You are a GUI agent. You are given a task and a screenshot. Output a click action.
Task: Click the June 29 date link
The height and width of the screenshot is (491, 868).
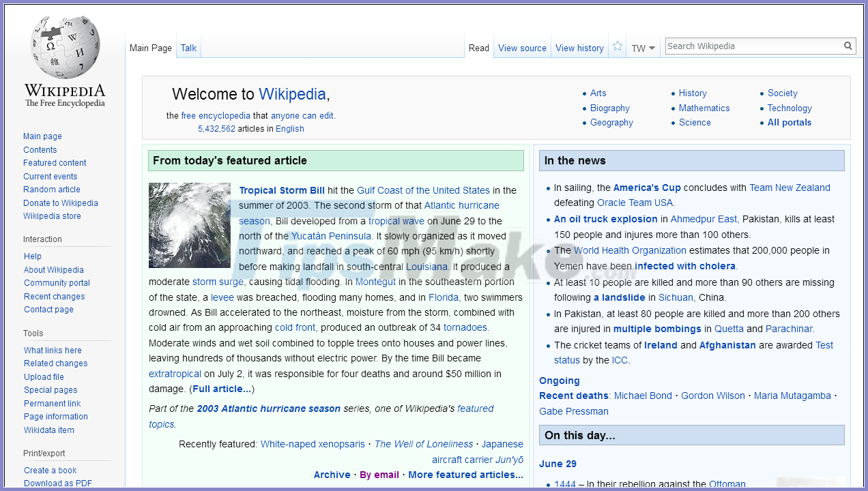(x=558, y=464)
